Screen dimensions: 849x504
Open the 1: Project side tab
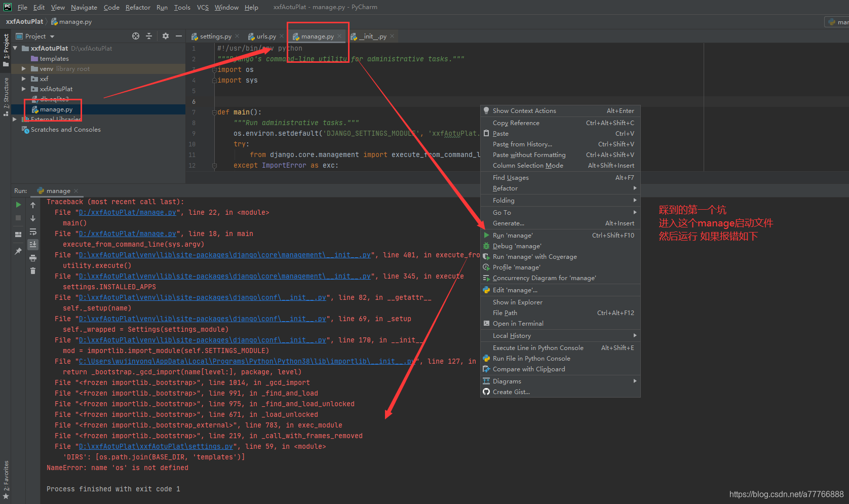(6, 50)
